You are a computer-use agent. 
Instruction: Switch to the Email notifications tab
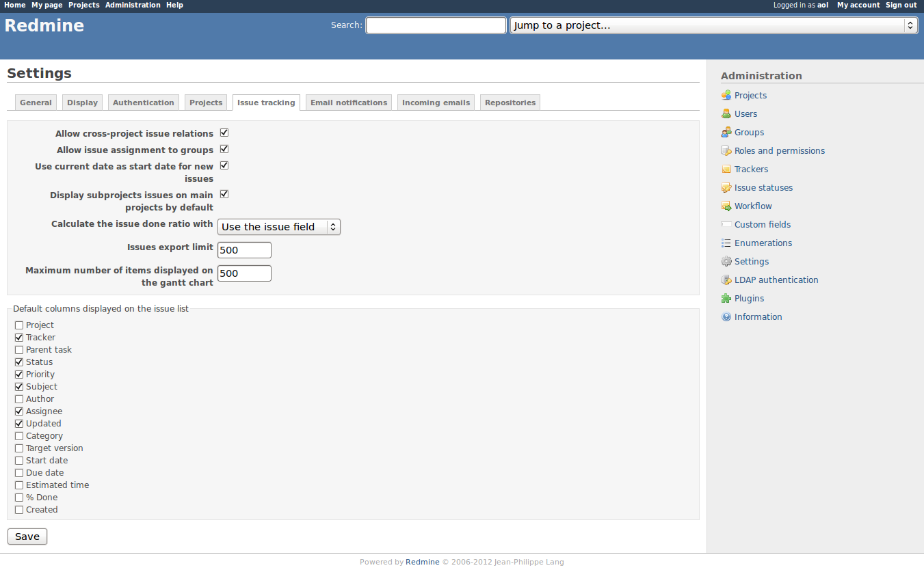349,103
